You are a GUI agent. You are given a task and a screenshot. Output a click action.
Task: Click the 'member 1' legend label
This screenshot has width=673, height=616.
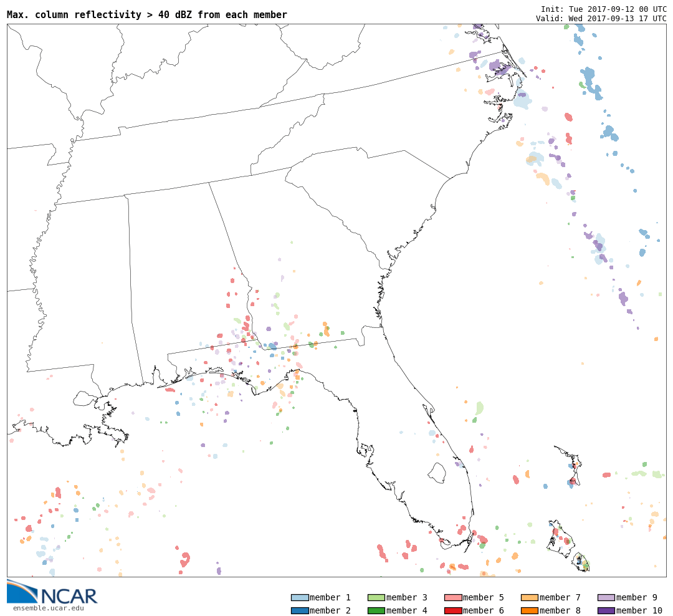330,597
